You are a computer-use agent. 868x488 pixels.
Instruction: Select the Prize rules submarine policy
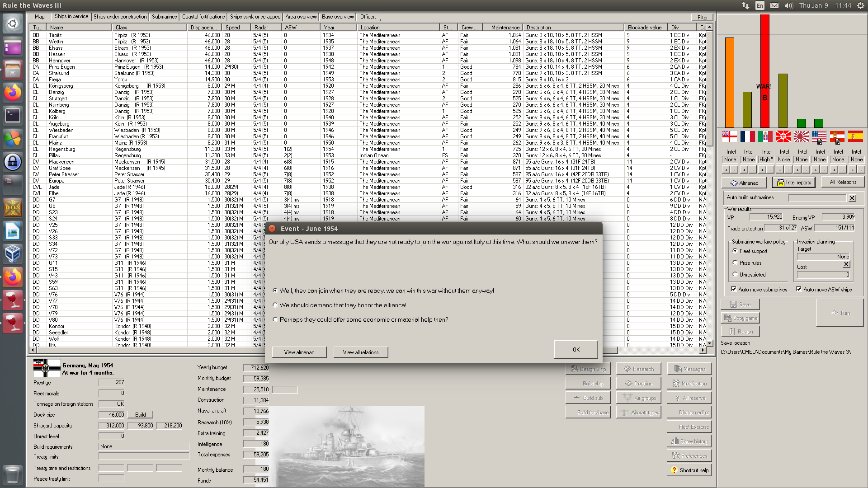point(735,263)
